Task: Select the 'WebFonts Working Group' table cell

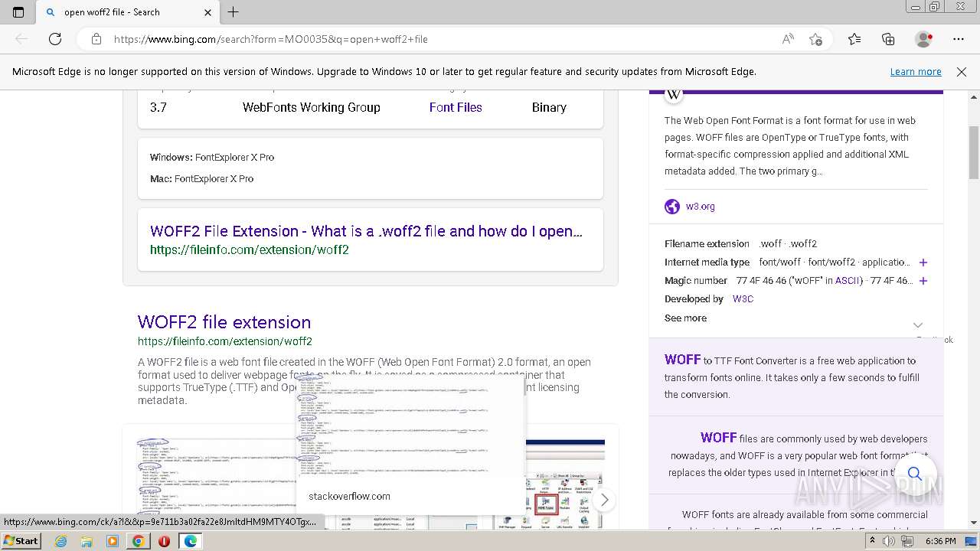Action: point(311,107)
